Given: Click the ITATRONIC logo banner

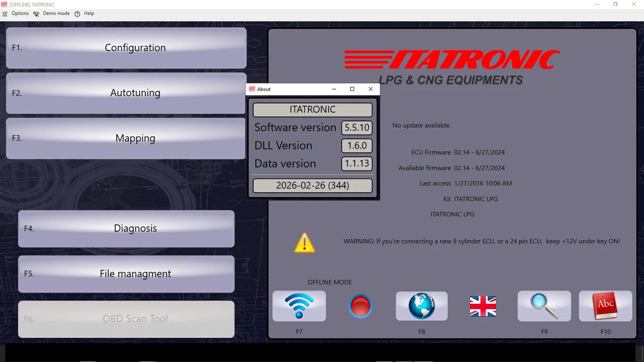Looking at the screenshot, I should pos(451,66).
